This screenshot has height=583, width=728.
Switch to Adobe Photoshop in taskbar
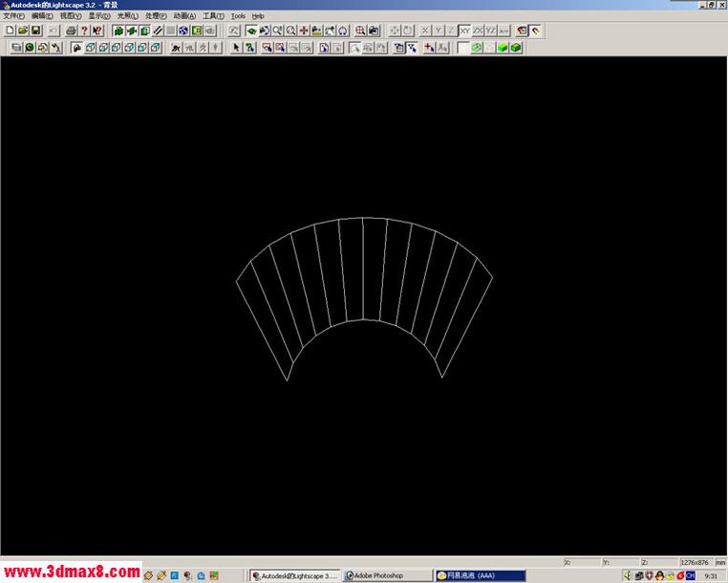click(388, 575)
